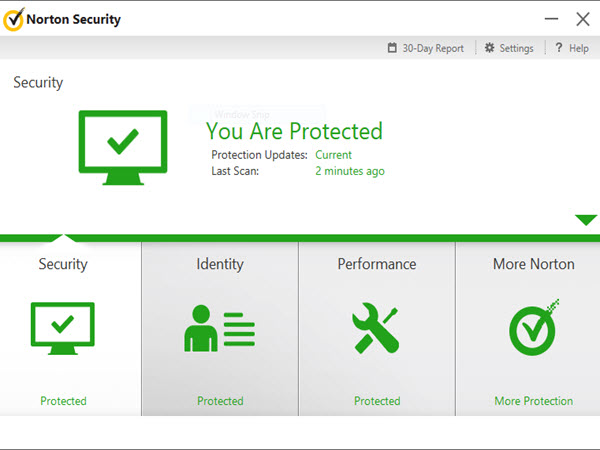Click the 'You Are Protected' headline
This screenshot has width=600, height=450.
click(x=294, y=131)
